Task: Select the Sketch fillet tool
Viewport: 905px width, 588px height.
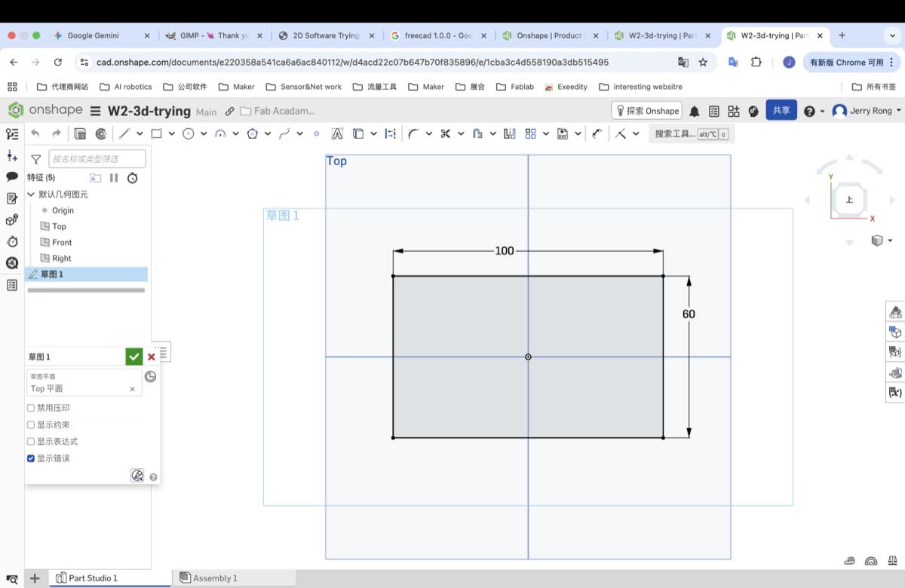Action: (413, 133)
